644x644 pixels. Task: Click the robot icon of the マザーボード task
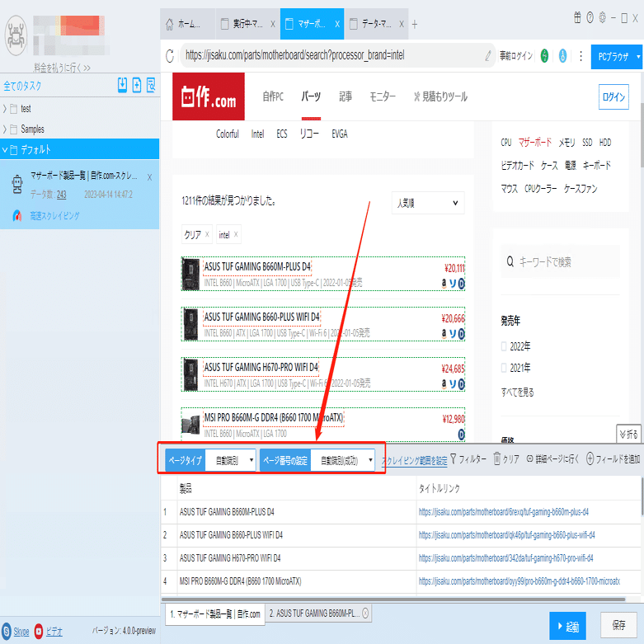tap(16, 185)
